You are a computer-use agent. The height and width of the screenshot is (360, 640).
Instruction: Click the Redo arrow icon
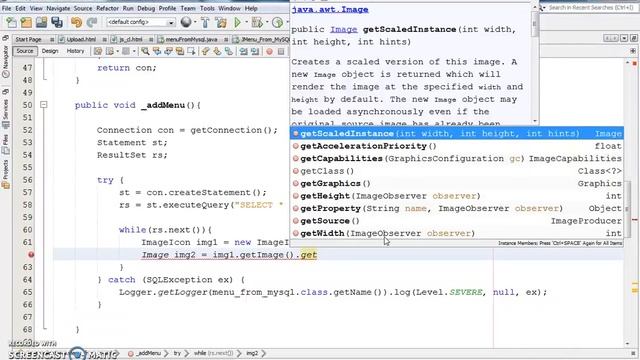pos(92,22)
